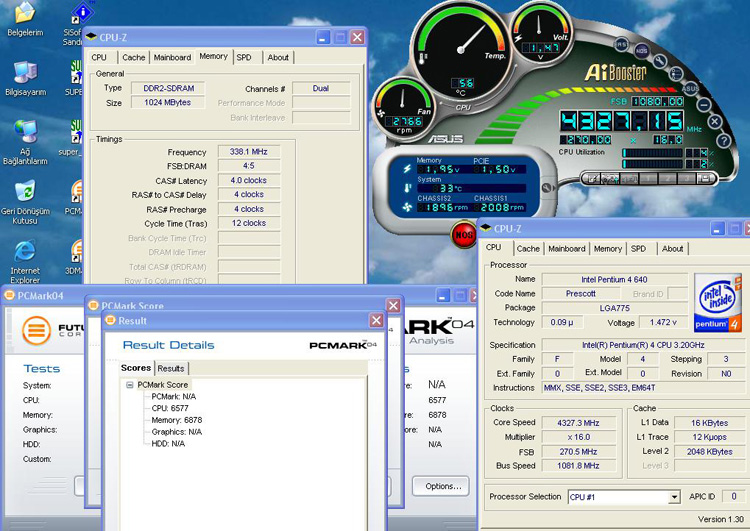Open About tab in the Processor CPU-Z window
Viewport: 750px width, 531px height.
point(673,249)
